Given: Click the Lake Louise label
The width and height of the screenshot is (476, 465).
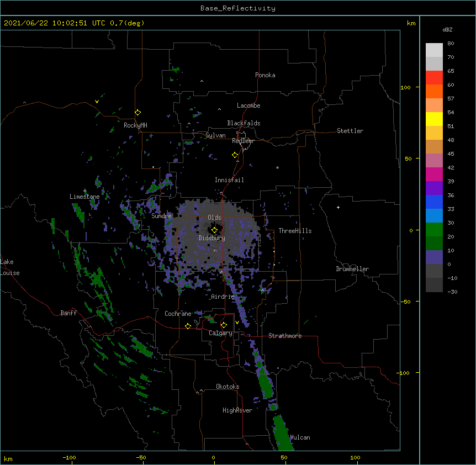Looking at the screenshot, I should click(x=10, y=267).
